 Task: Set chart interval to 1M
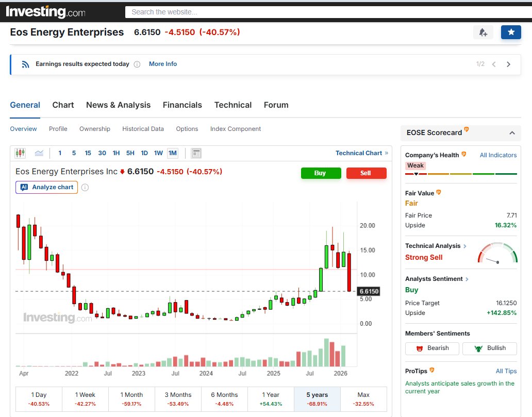tap(172, 153)
